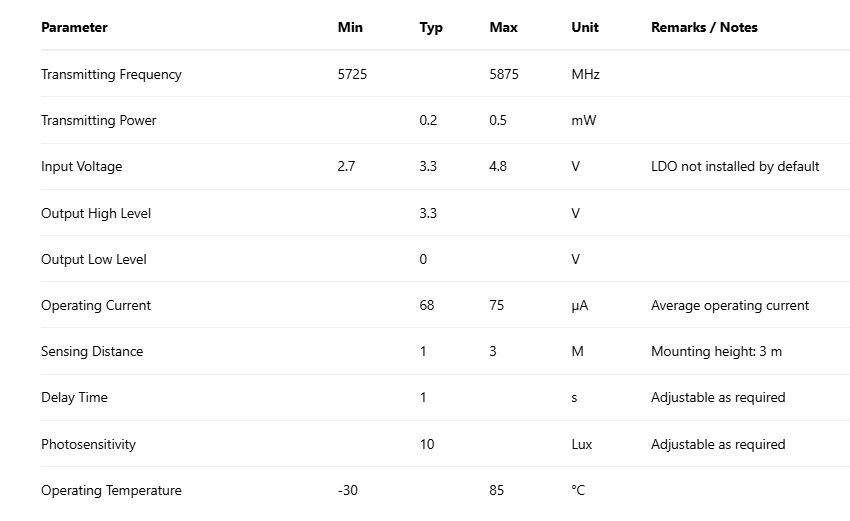Click the LDO not installed by default note
This screenshot has height=521, width=850.
(735, 167)
